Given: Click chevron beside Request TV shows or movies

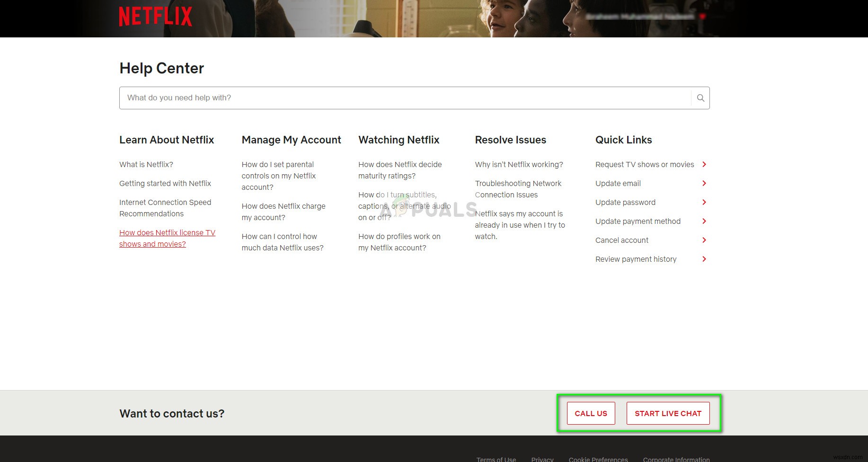Looking at the screenshot, I should pyautogui.click(x=704, y=164).
